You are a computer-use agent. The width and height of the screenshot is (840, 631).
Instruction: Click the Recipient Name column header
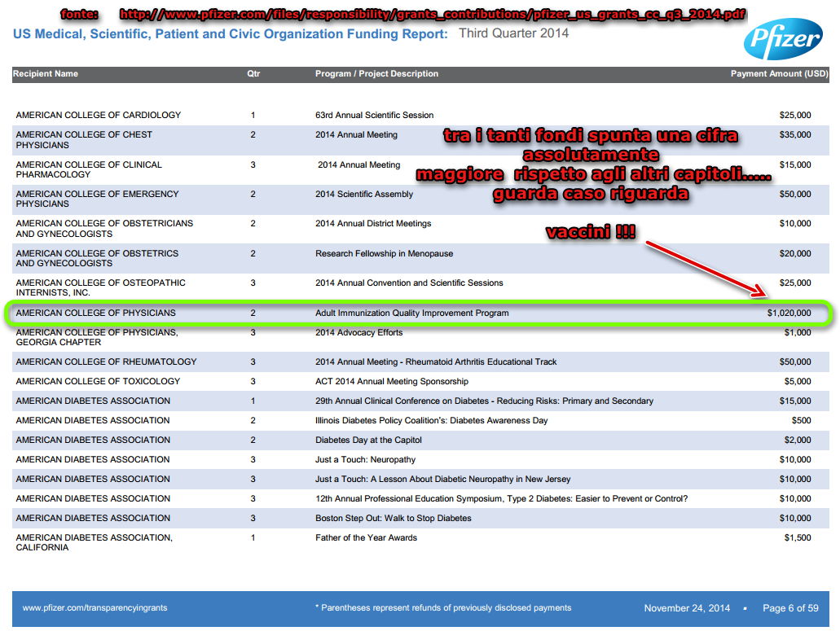46,74
